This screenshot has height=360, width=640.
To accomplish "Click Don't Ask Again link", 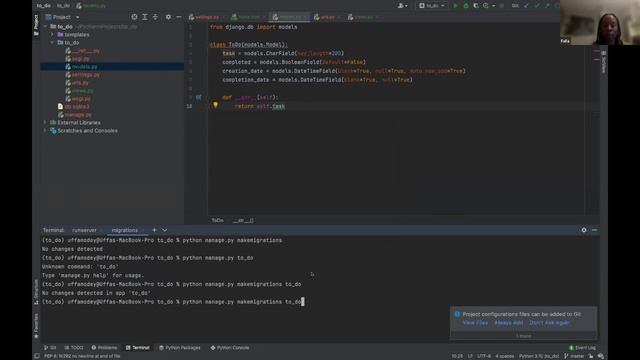I will (x=549, y=322).
